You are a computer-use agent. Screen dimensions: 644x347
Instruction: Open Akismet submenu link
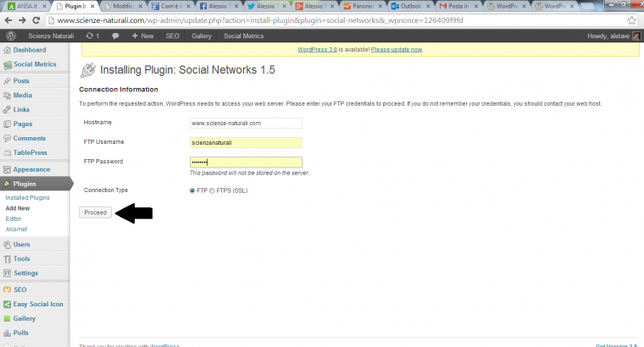[x=16, y=229]
